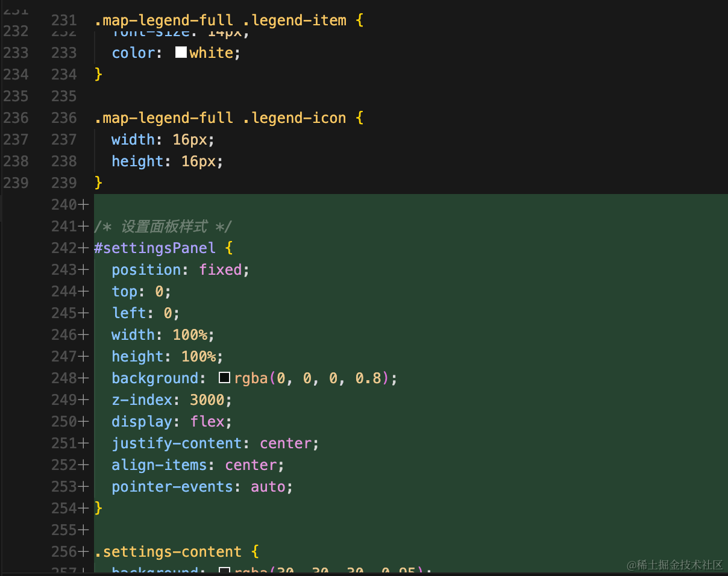728x576 pixels.
Task: Open the black color swatch on line 248
Action: [x=224, y=378]
